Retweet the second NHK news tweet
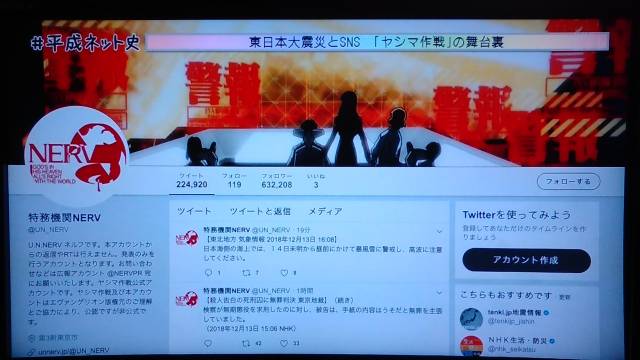The height and width of the screenshot is (360, 640). coord(246,344)
